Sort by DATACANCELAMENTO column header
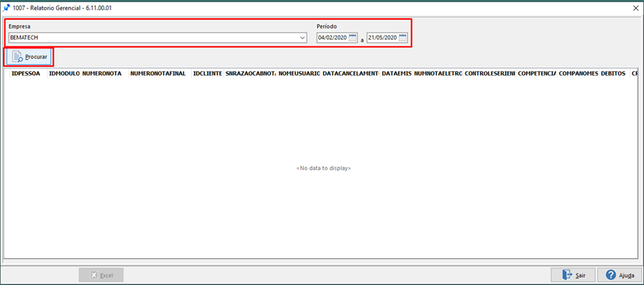This screenshot has width=644, height=285. point(351,73)
